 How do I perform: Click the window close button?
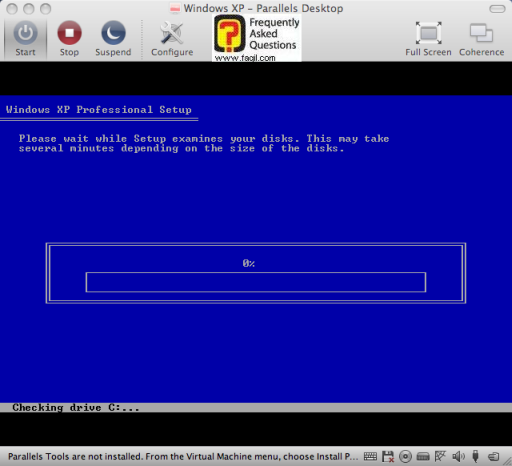(x=12, y=9)
